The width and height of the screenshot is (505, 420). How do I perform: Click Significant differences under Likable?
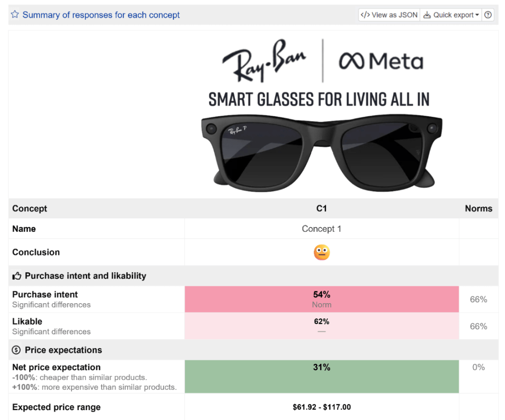51,332
